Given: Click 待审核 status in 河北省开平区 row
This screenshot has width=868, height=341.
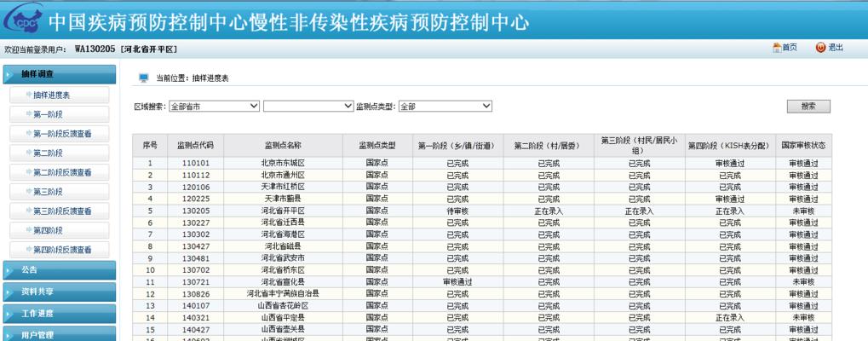Looking at the screenshot, I should click(457, 211).
